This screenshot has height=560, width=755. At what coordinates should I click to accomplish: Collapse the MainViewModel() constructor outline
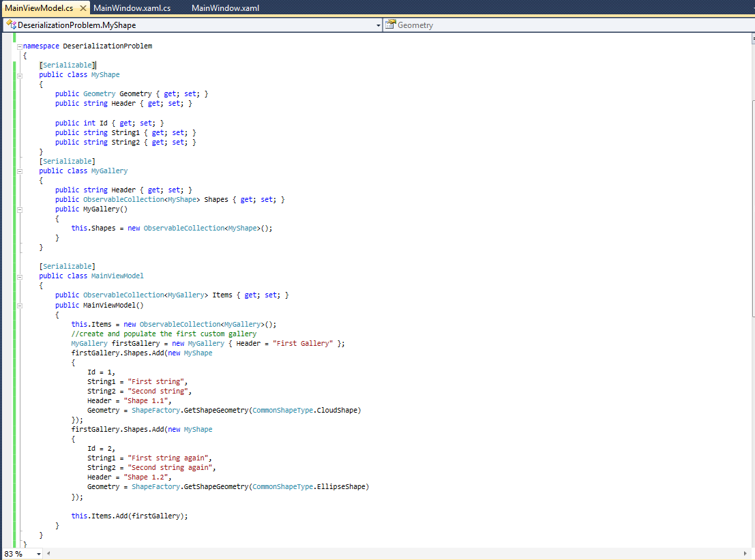[20, 306]
